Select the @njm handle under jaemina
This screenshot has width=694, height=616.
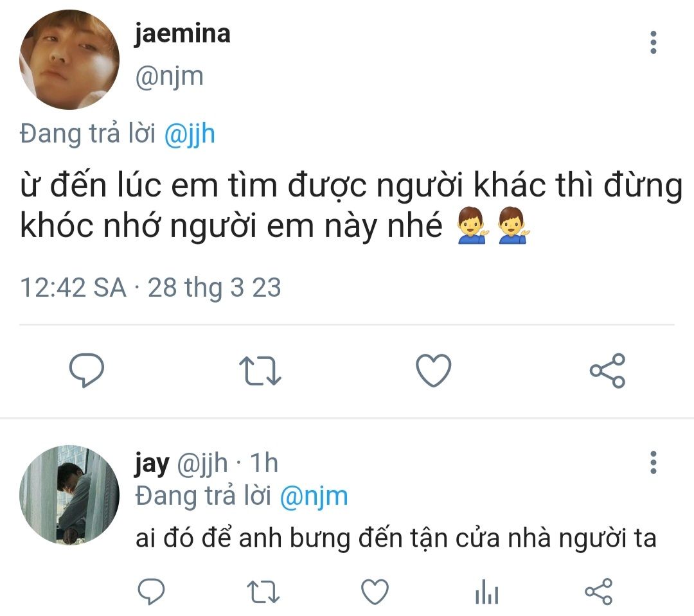coord(169,77)
